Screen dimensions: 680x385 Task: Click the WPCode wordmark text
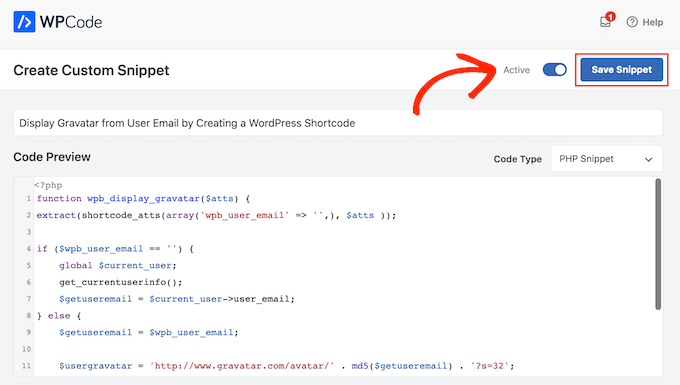coord(71,22)
